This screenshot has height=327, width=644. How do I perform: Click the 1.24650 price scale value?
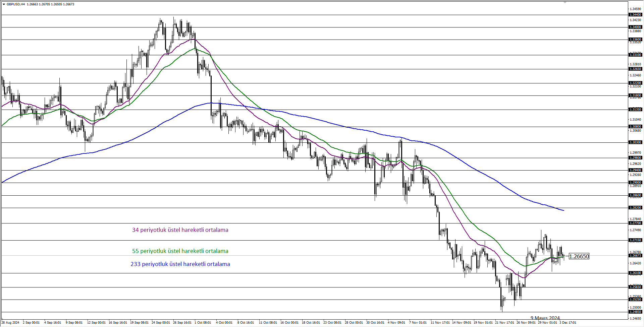tap(635, 319)
